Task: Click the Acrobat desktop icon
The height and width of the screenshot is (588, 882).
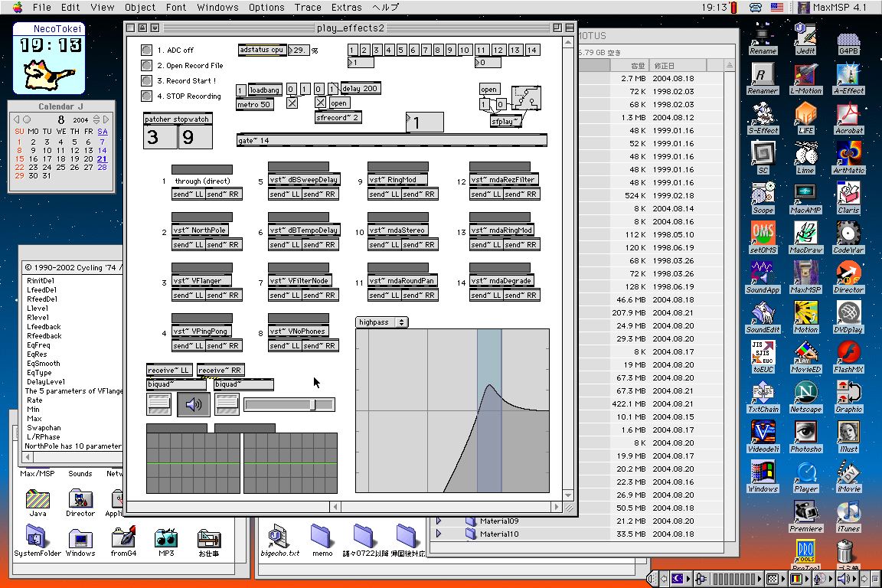Action: (x=848, y=115)
